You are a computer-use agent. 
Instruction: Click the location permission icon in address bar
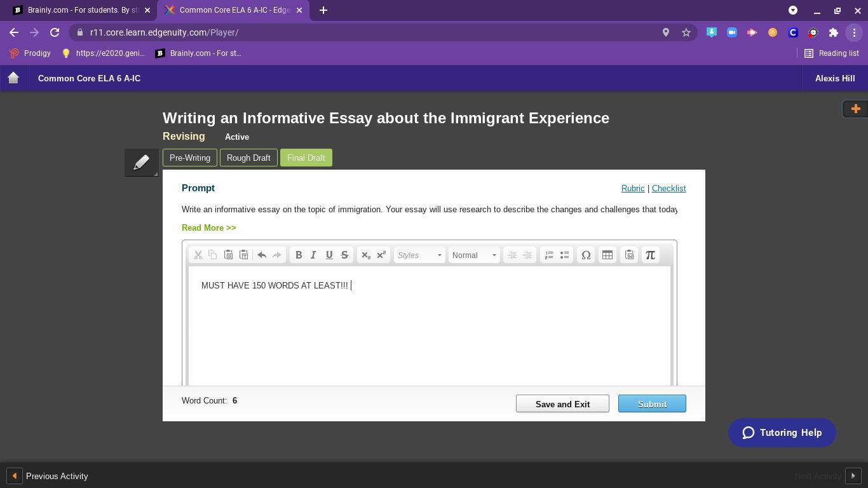[x=666, y=32]
